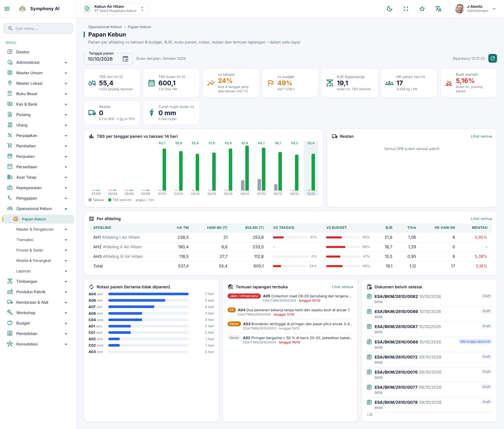Toggle dark mode moon icon

pos(390,9)
